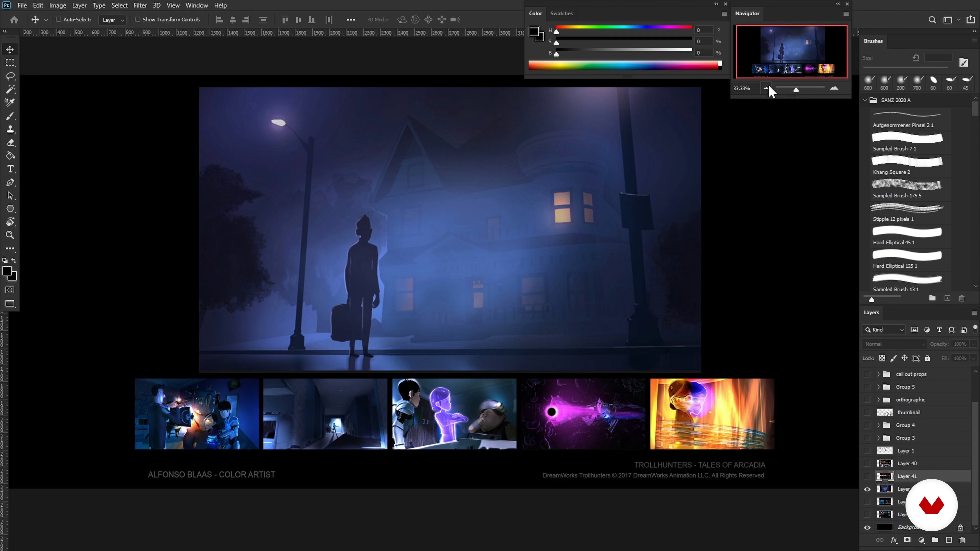The width and height of the screenshot is (980, 551).
Task: Select the Pen tool
Action: coord(10,183)
